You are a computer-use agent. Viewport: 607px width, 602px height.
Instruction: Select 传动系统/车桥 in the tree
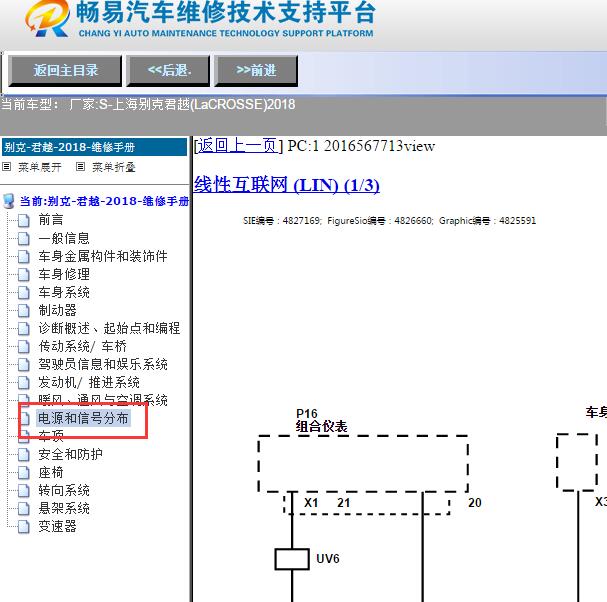pyautogui.click(x=82, y=346)
